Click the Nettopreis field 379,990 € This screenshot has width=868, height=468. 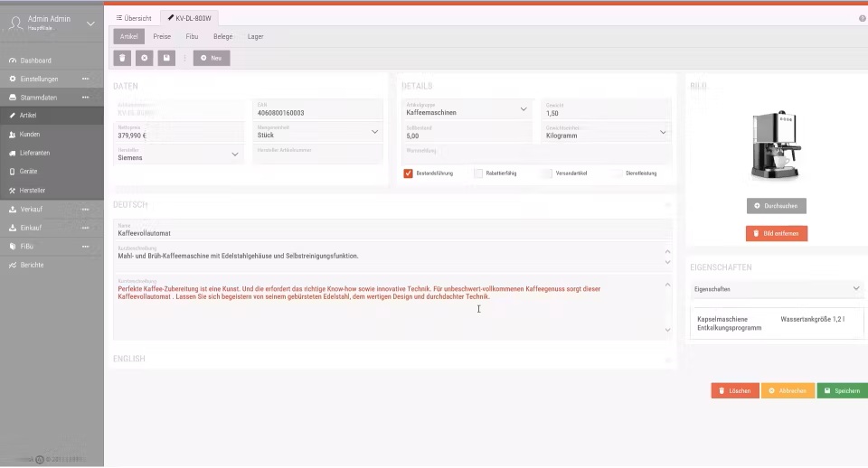pos(179,132)
